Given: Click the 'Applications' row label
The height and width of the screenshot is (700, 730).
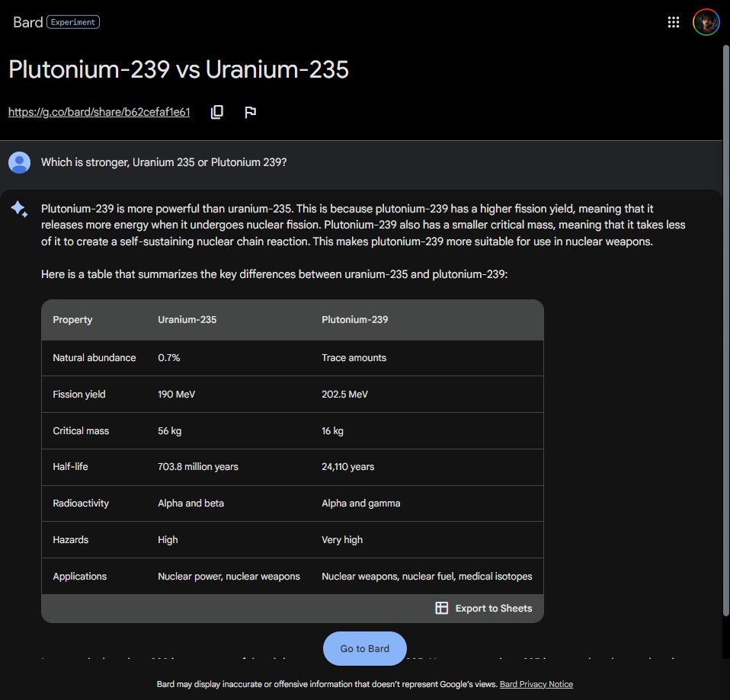Looking at the screenshot, I should [79, 577].
